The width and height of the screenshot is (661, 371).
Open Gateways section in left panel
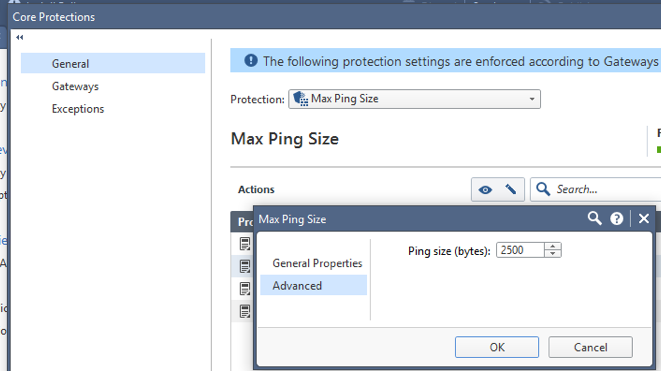75,86
